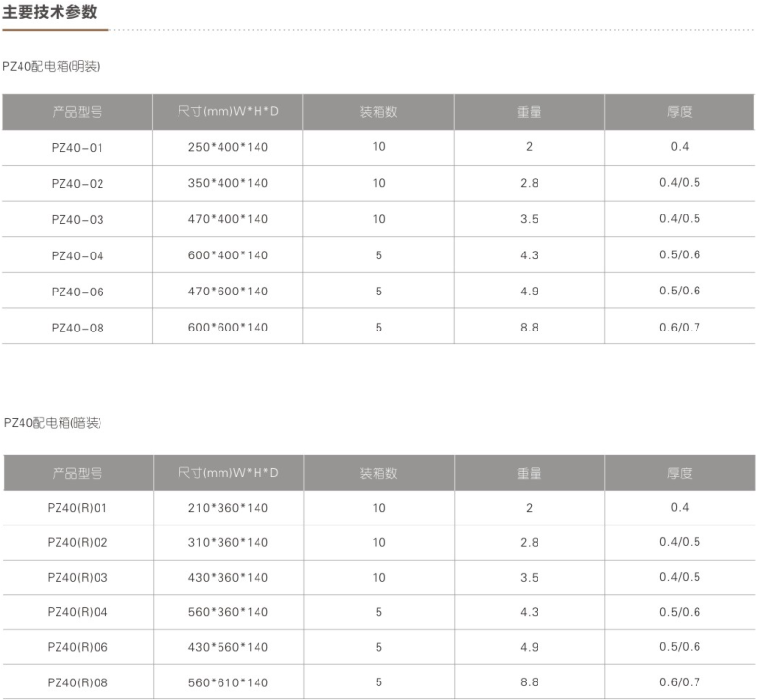Click the 4.9 weight in PZ40-06 row
The height and width of the screenshot is (700, 757).
pos(529,291)
